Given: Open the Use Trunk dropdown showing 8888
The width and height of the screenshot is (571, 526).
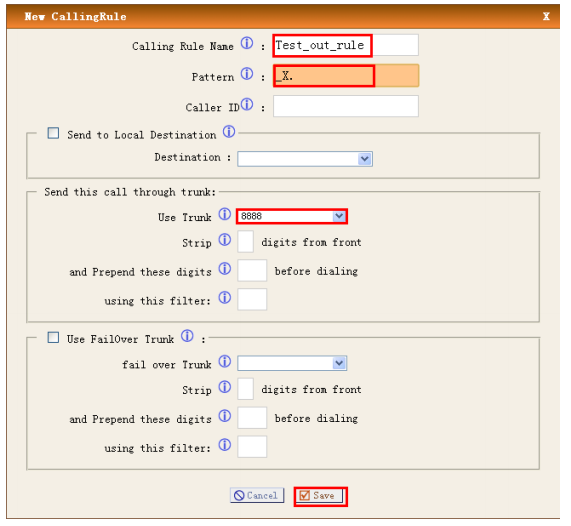Looking at the screenshot, I should pos(292,216).
